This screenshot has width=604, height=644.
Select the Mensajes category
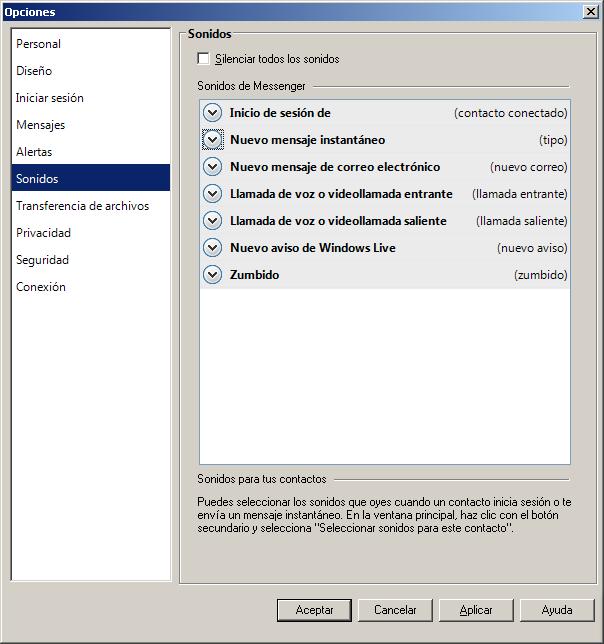tap(41, 125)
